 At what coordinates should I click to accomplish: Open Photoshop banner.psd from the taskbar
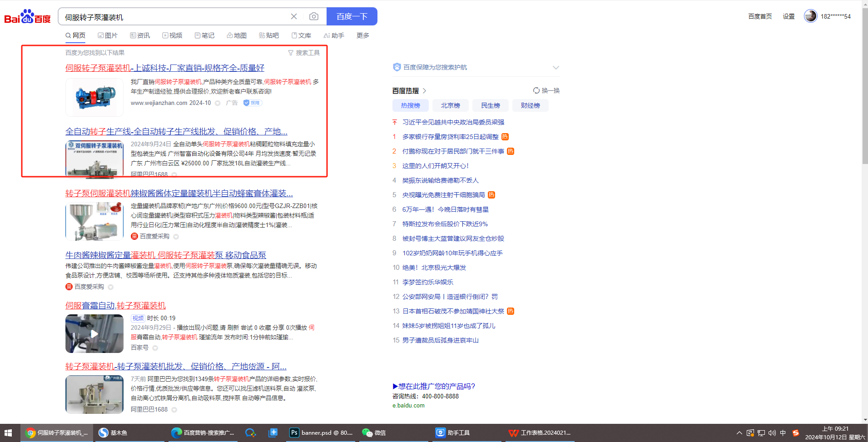pyautogui.click(x=321, y=432)
